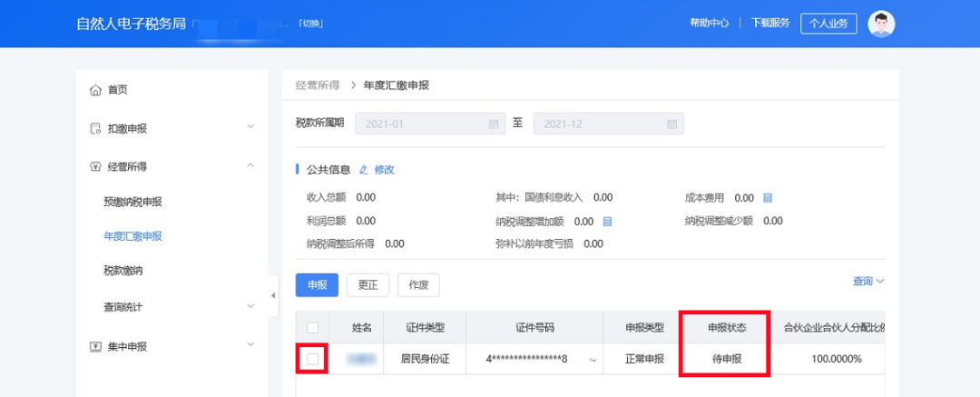Click the 修改 link for 公共信息
Viewport: 980px width, 397px height.
click(x=385, y=170)
